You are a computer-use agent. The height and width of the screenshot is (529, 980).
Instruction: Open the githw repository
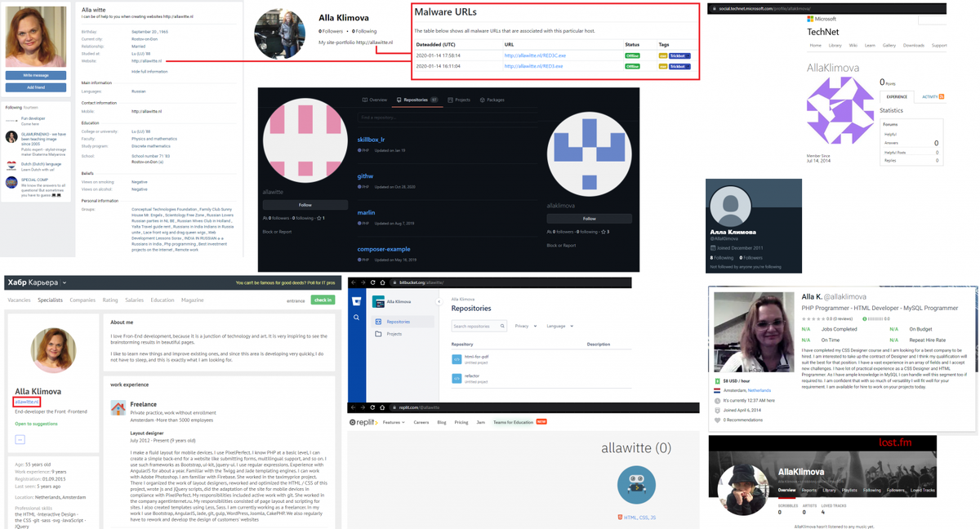click(365, 176)
